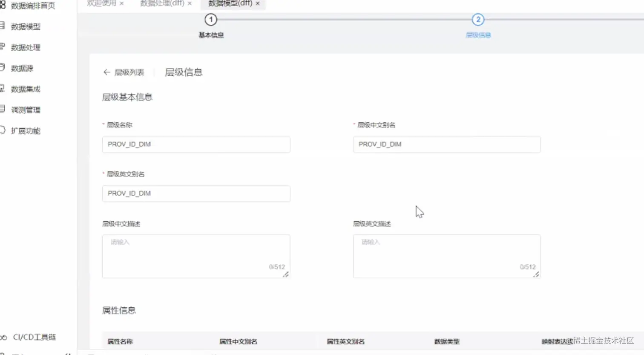Click the 属性信息 section heading
644x355 pixels.
coord(119,310)
